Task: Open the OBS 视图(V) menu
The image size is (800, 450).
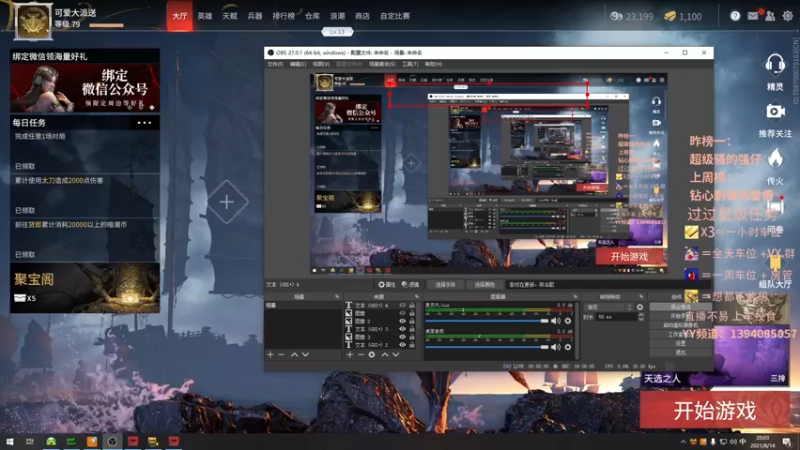Action: pos(321,64)
